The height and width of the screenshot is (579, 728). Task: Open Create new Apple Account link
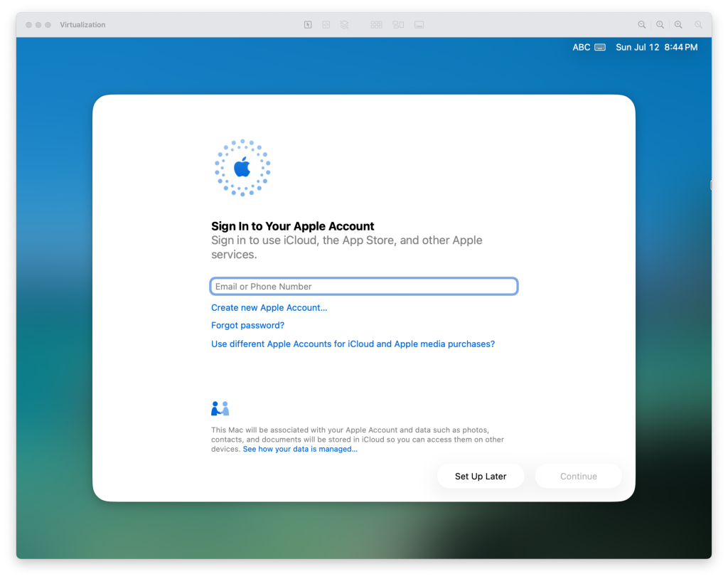269,307
